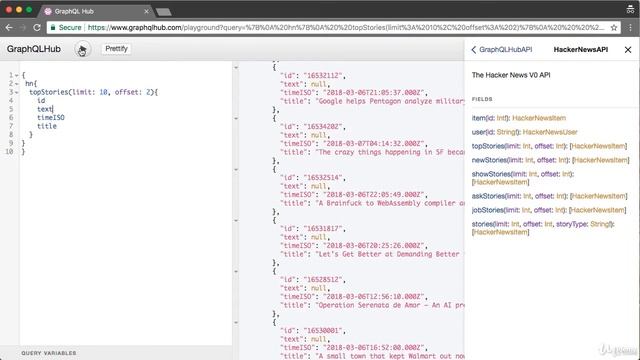Viewport: 640px width, 360px height.
Task: Click 'text' on editor line 5
Action: (x=44, y=109)
